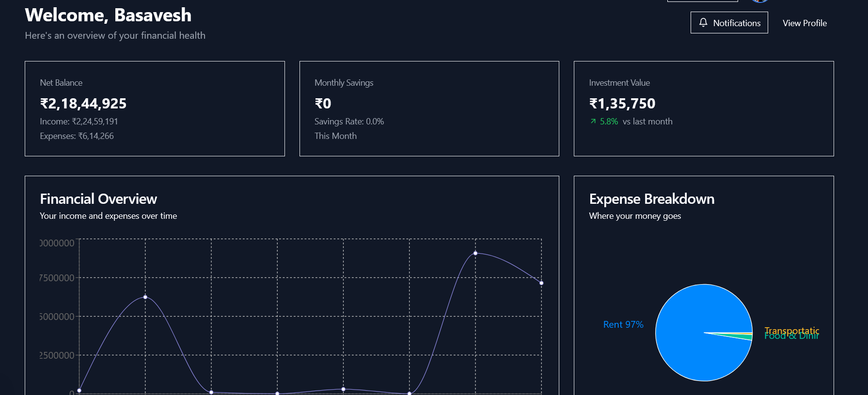Click the bell icon in Notifications
The height and width of the screenshot is (395, 868).
703,22
